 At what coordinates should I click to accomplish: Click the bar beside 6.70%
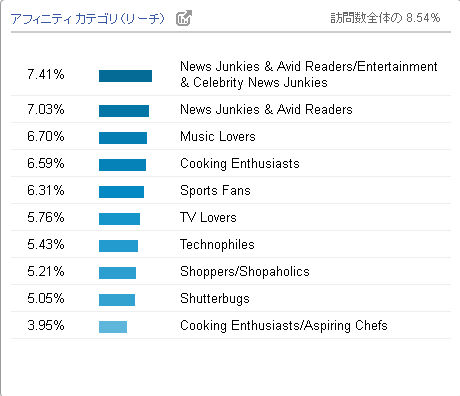click(123, 138)
